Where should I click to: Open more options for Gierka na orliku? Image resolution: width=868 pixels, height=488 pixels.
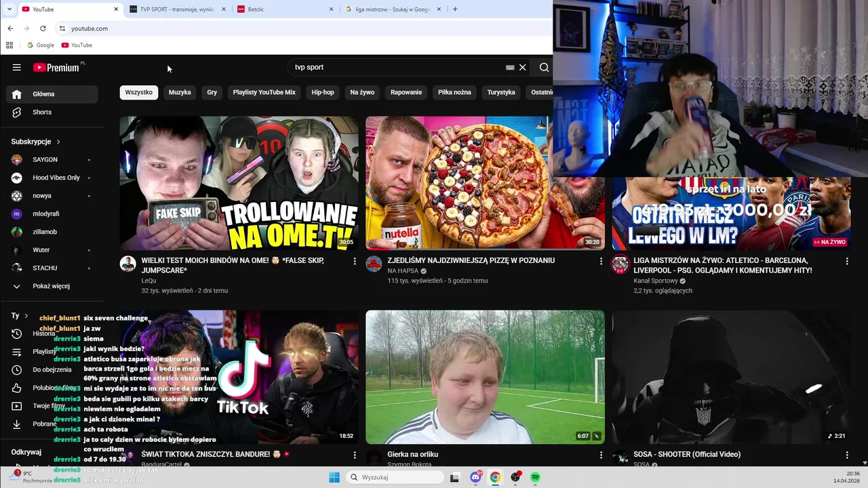tap(600, 455)
